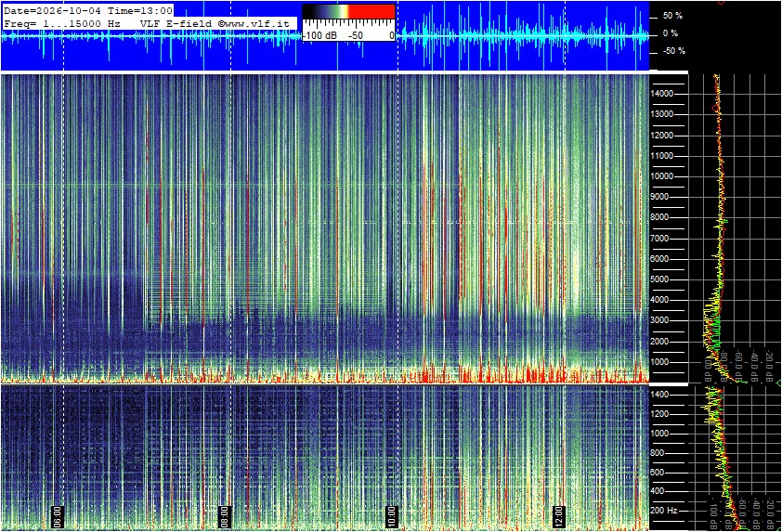Click the 06:00 time marker label
782x532 pixels.
click(x=58, y=517)
